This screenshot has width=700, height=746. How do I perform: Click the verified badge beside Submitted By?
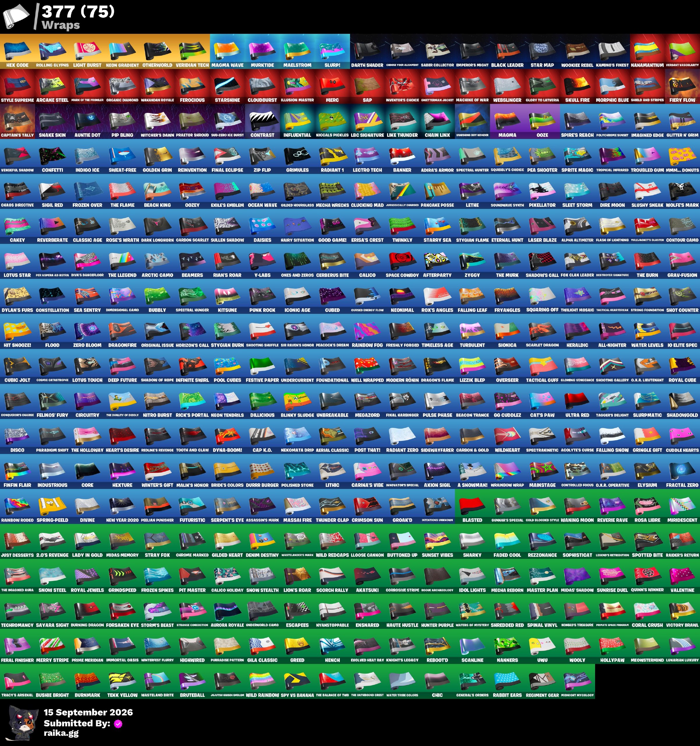click(118, 724)
